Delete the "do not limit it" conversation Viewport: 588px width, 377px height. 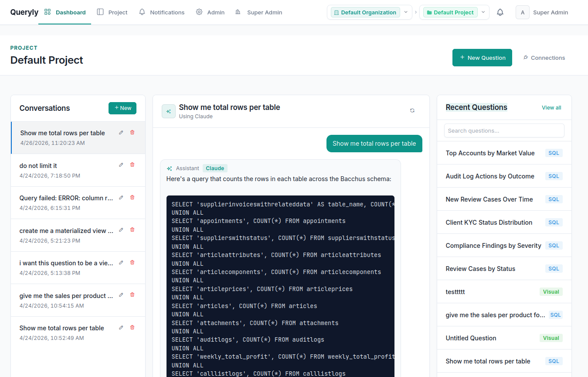[x=132, y=165]
